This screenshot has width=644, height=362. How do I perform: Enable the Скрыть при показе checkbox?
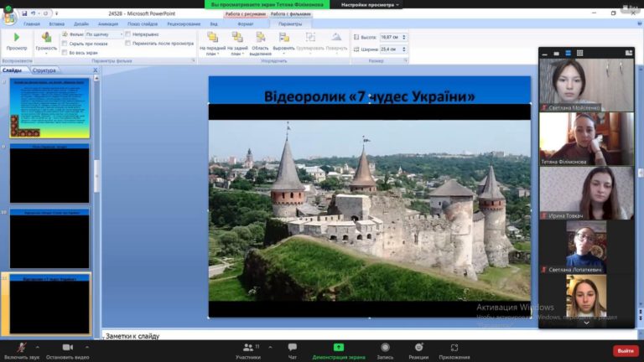pyautogui.click(x=65, y=43)
